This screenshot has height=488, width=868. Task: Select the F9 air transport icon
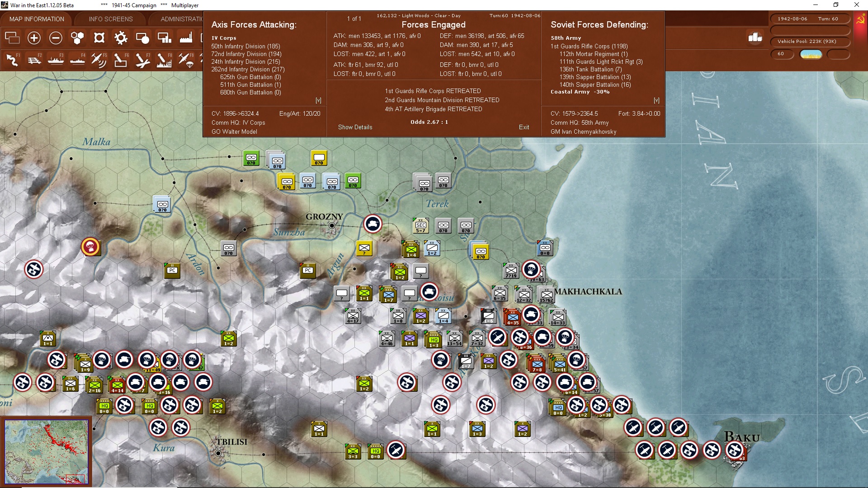[186, 60]
